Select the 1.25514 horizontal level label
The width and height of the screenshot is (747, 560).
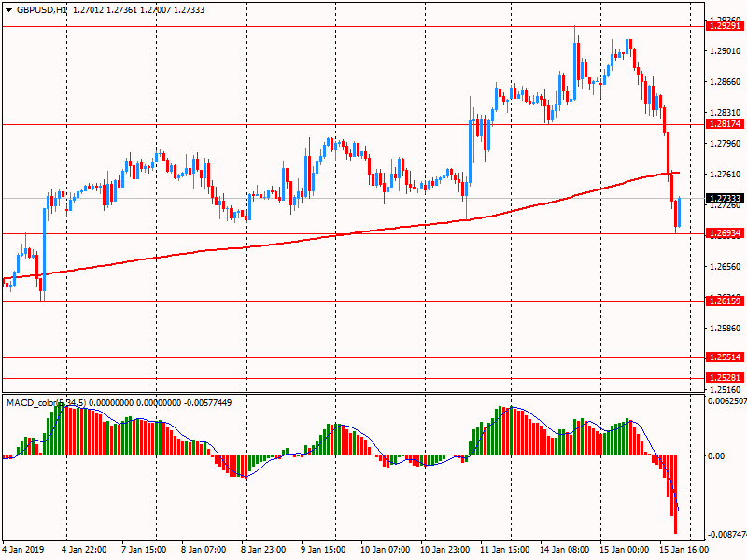click(x=724, y=357)
